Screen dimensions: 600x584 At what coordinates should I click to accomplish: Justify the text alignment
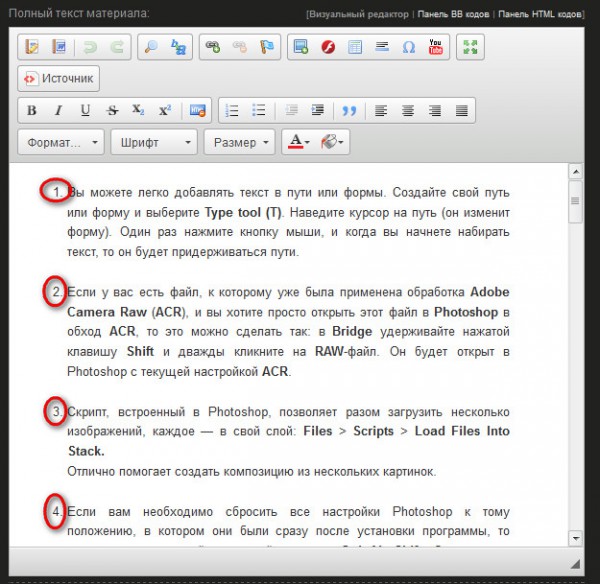[462, 111]
